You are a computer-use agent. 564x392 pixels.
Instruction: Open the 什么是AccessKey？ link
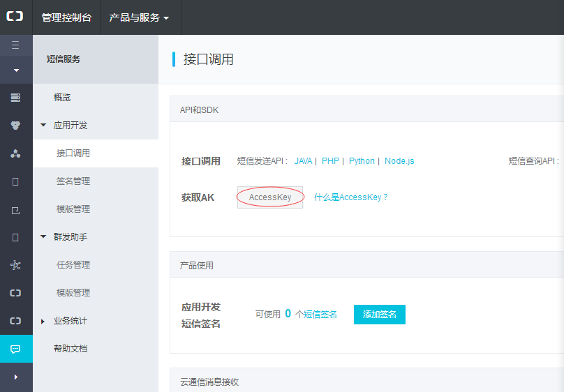(350, 197)
